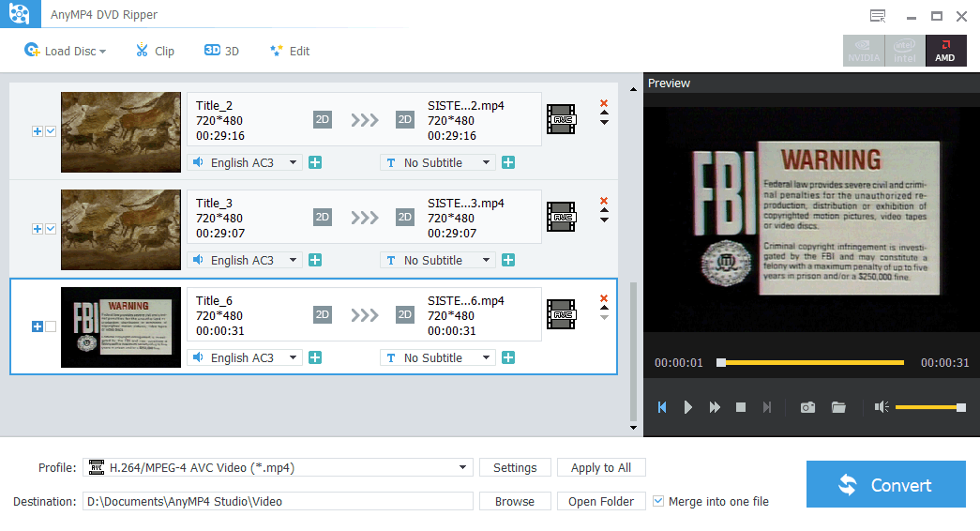Open subtitle dropdown for Title_6
The height and width of the screenshot is (531, 980).
click(x=438, y=357)
